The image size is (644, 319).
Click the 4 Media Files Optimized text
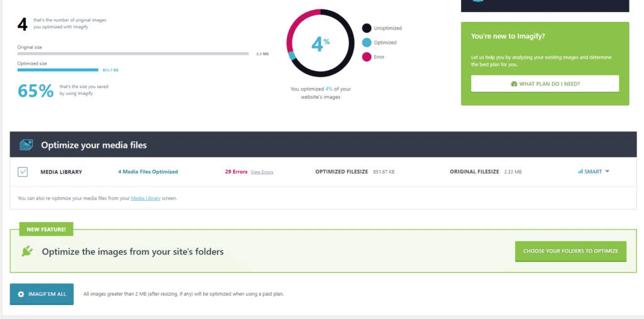coord(148,172)
